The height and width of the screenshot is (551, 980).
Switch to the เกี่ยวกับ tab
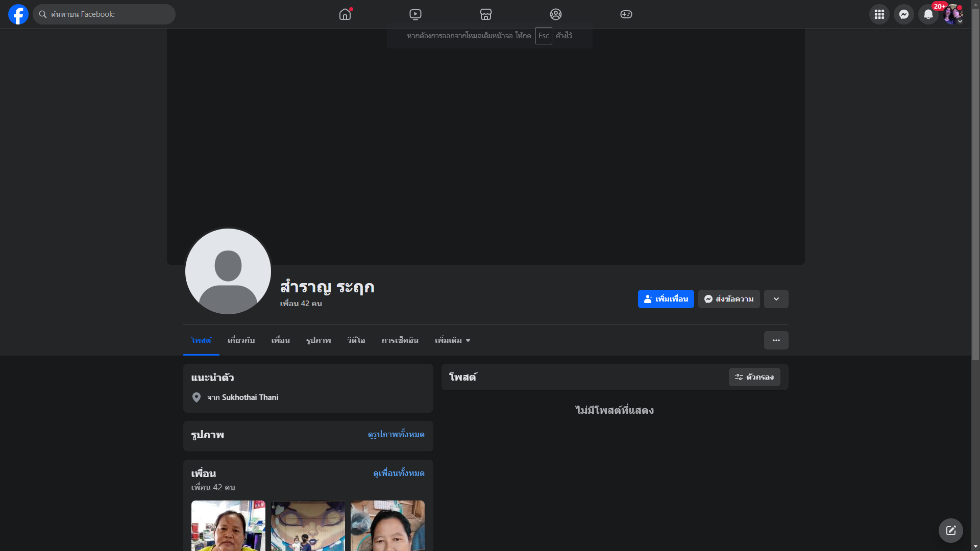(241, 340)
